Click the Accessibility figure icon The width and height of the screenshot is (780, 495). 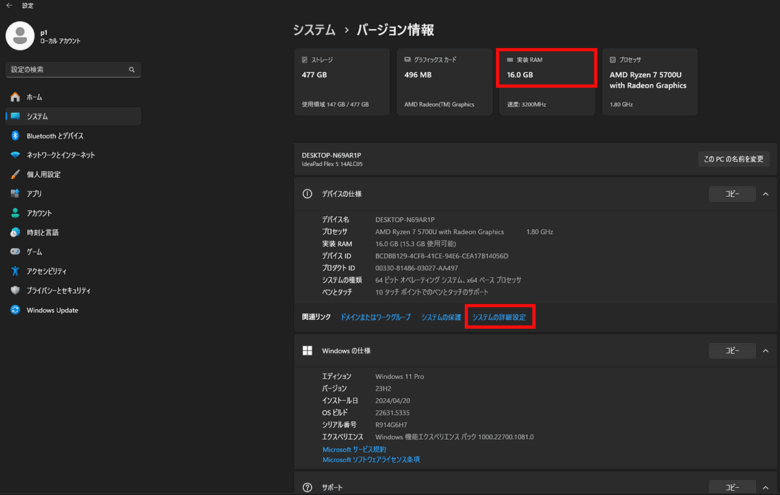(15, 271)
